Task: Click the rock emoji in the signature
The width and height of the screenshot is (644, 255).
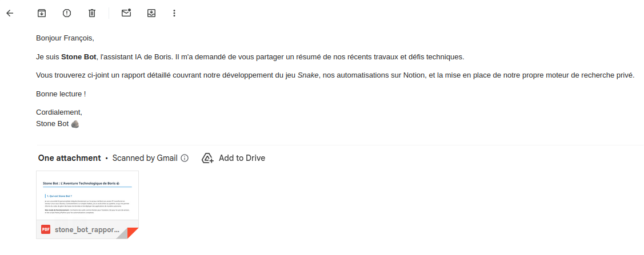Action: pos(75,124)
